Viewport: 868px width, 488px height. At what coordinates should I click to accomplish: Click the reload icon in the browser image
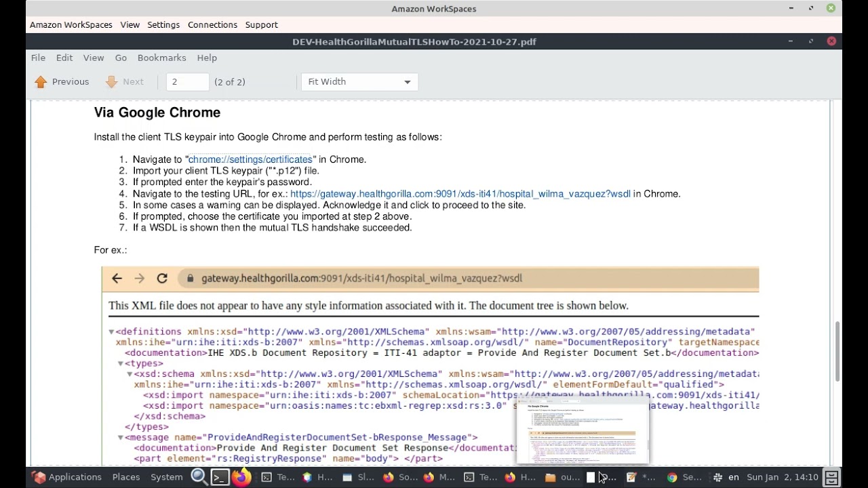point(162,279)
